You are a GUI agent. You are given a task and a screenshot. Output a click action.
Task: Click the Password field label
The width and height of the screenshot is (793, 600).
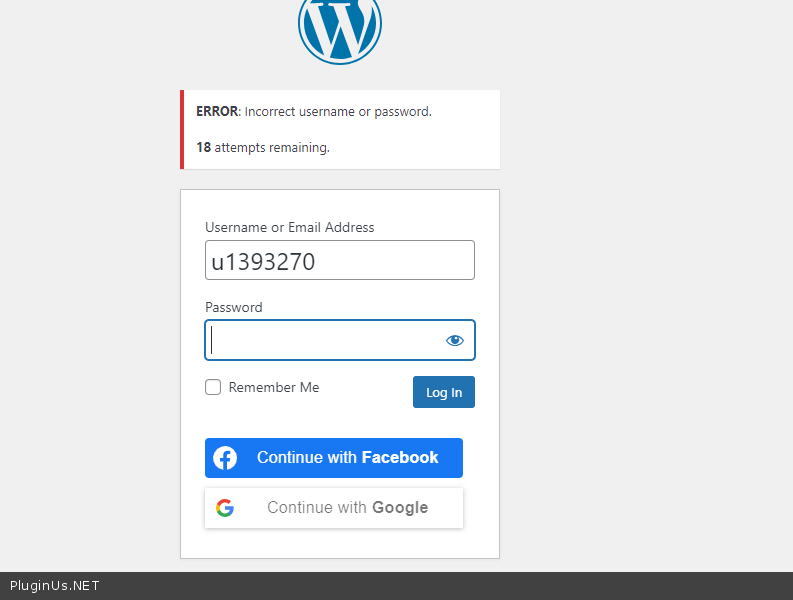coord(234,307)
